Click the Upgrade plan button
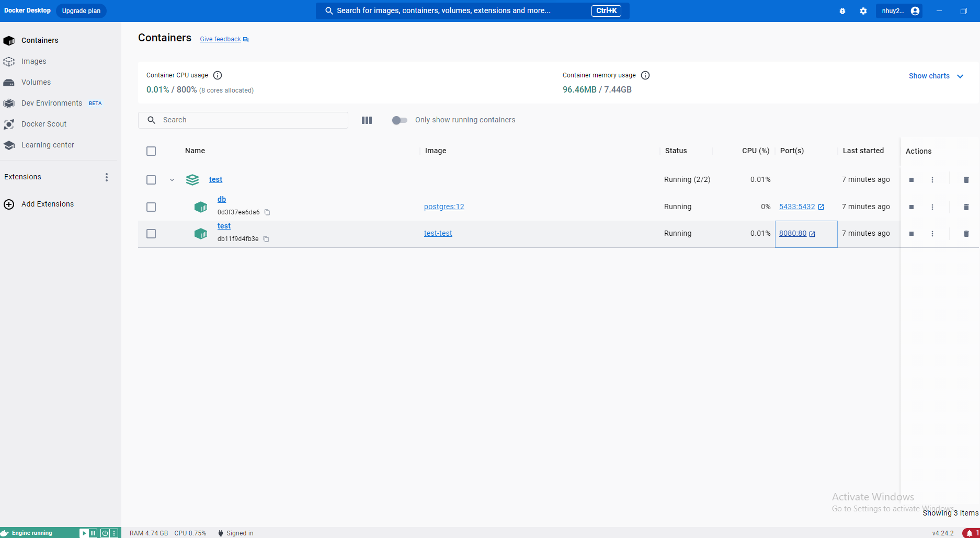 (81, 11)
